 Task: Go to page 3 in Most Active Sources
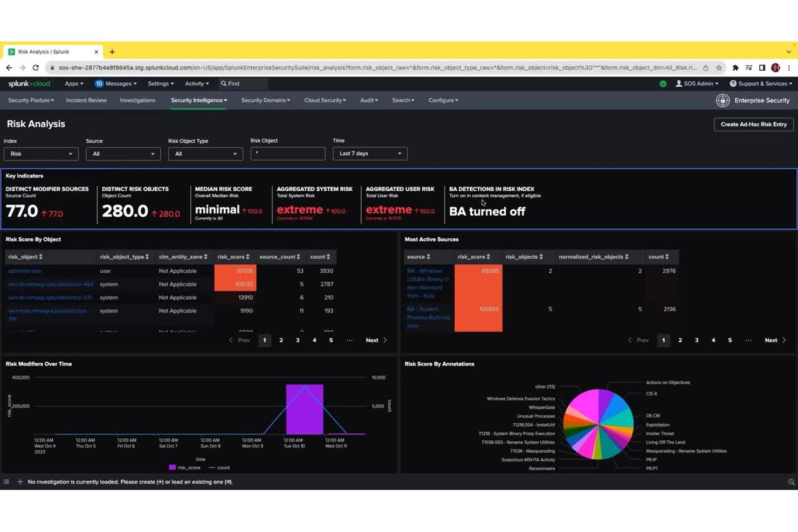(x=697, y=341)
